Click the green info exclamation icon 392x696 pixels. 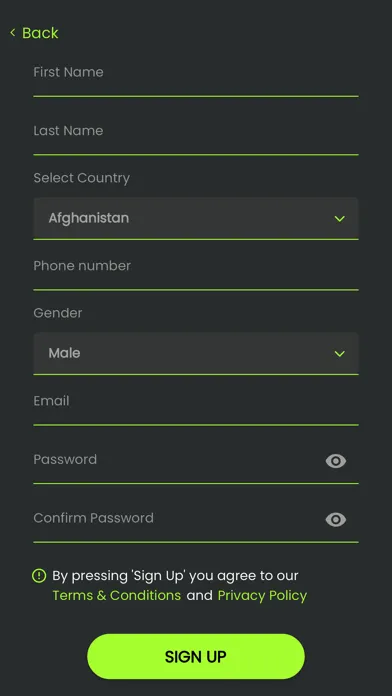pos(39,576)
